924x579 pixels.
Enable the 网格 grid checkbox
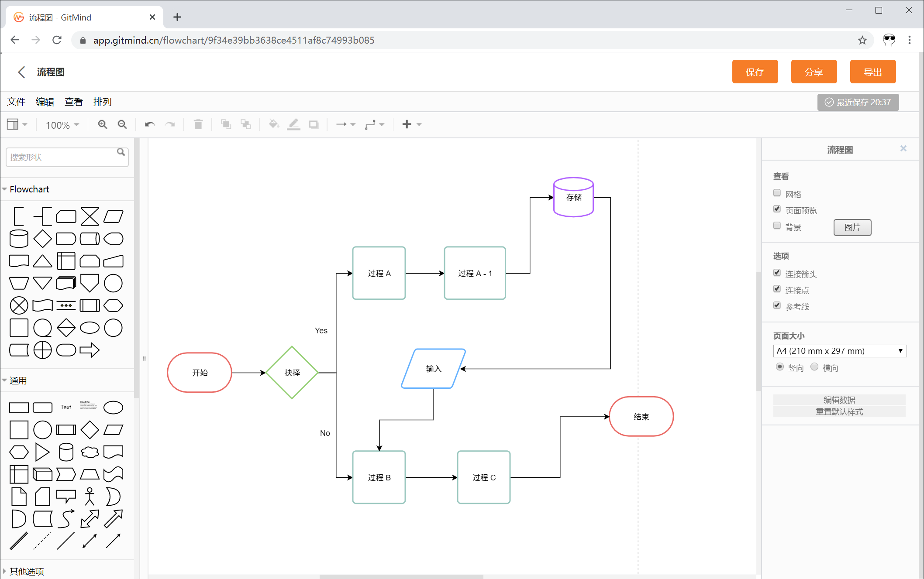[x=777, y=193]
